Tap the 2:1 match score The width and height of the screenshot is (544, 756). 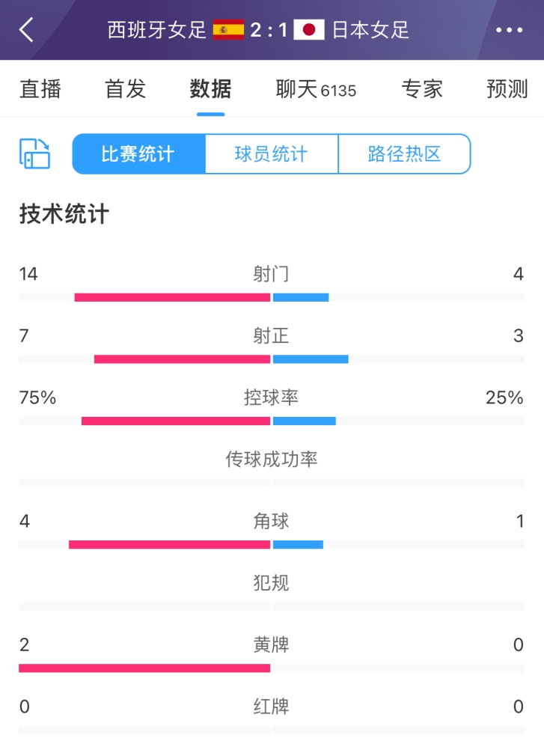(x=269, y=30)
